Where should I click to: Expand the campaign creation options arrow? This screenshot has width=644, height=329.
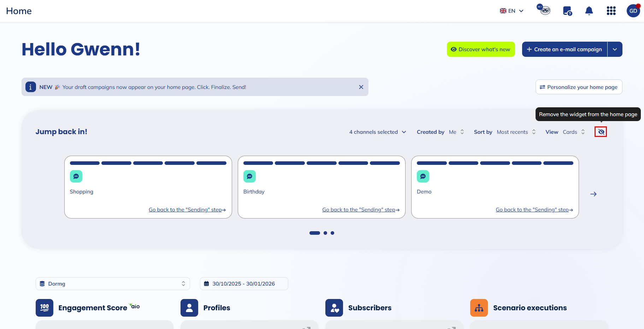click(x=615, y=49)
